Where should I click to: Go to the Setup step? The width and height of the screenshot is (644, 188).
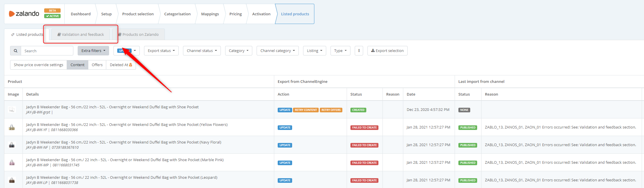point(106,14)
